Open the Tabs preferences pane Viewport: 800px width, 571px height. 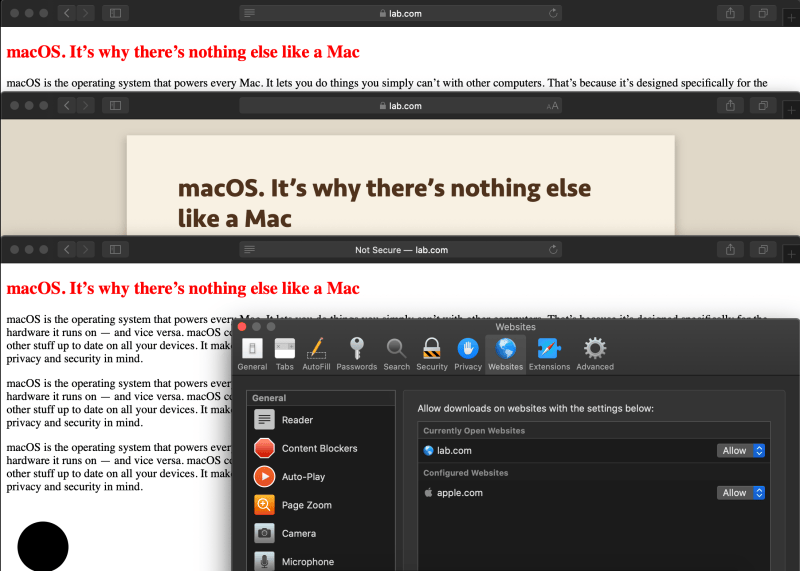tap(285, 354)
